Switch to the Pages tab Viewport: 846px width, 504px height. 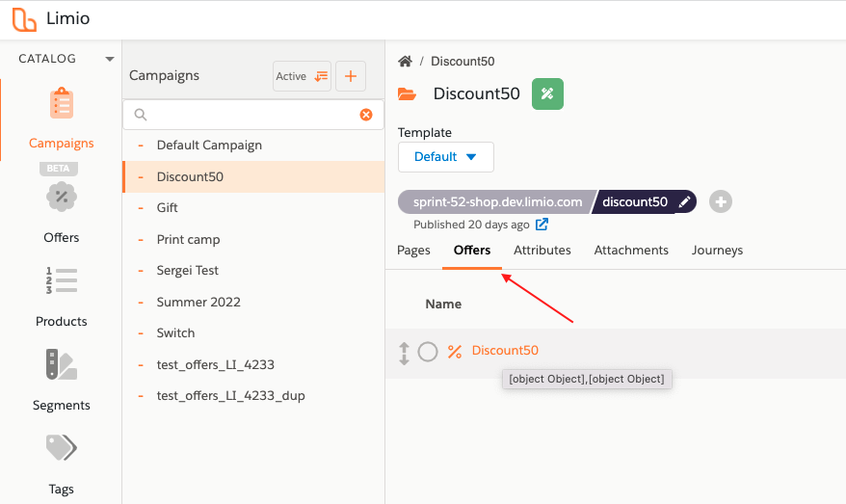(x=413, y=251)
